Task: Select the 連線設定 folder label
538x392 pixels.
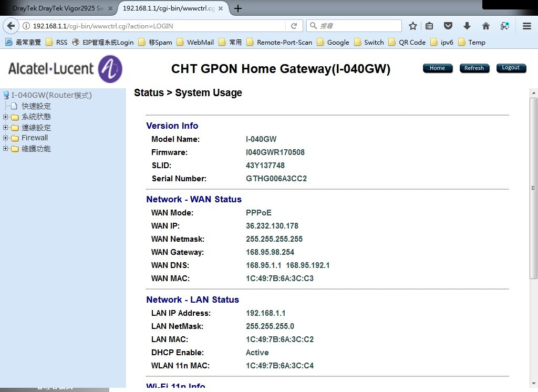Action: [36, 127]
